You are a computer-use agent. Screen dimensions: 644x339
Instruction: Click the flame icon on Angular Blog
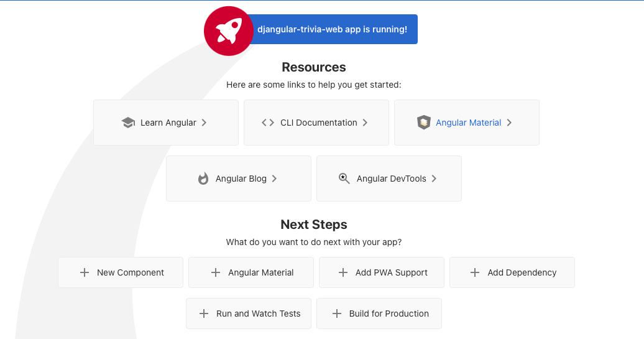[203, 179]
